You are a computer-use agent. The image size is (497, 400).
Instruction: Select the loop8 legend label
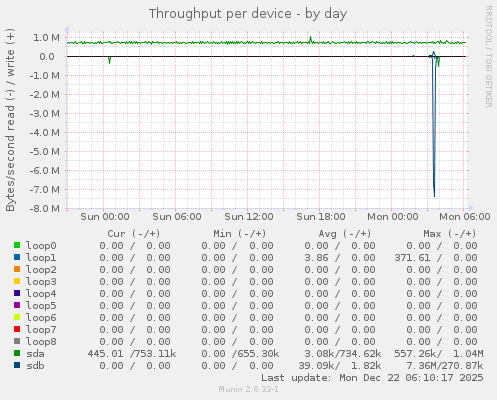pos(41,342)
